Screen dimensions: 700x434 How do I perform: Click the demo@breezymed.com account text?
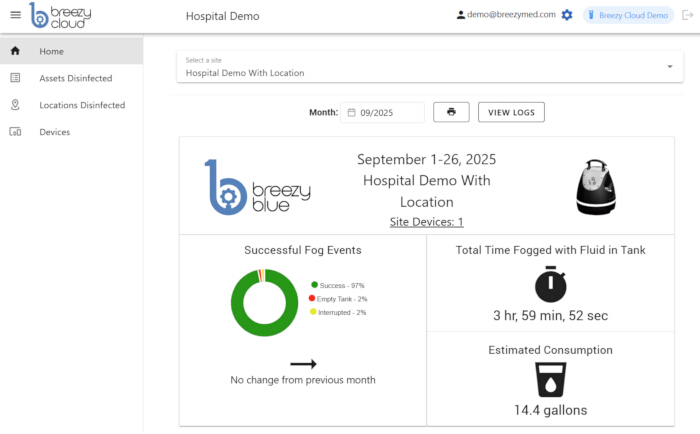click(511, 14)
